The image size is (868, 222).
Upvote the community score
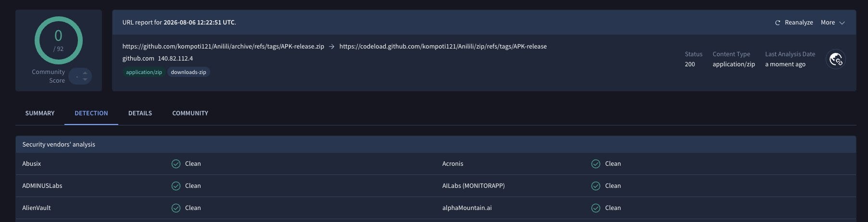click(85, 73)
